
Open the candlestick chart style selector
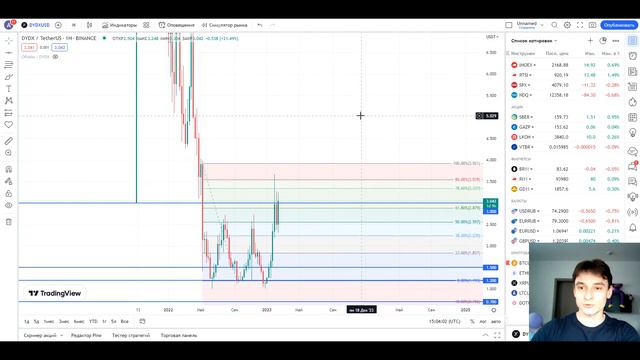(89, 25)
